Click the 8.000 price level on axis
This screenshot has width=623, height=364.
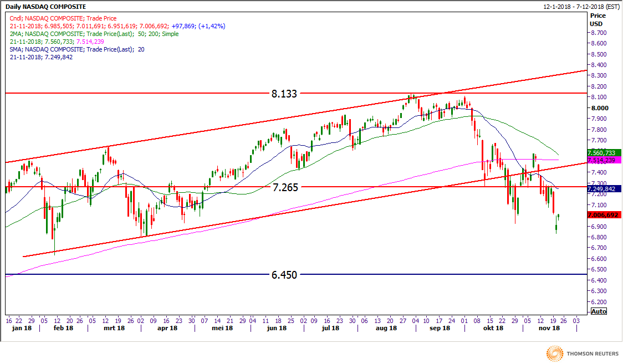pos(600,108)
